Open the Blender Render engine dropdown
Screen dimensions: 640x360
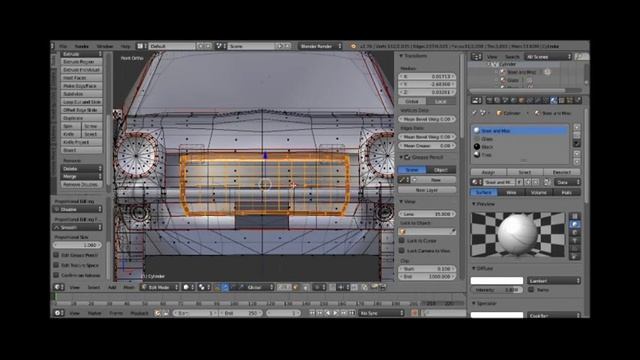click(320, 47)
